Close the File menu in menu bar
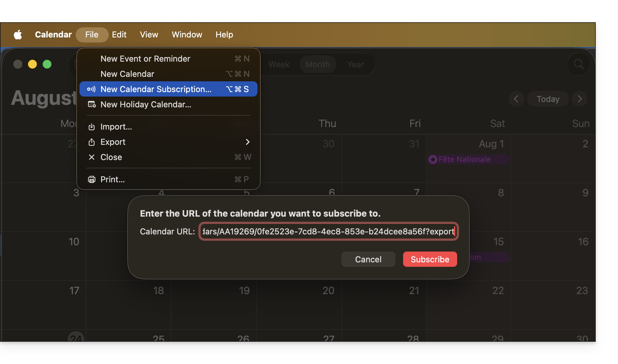The image size is (618, 364). [92, 35]
